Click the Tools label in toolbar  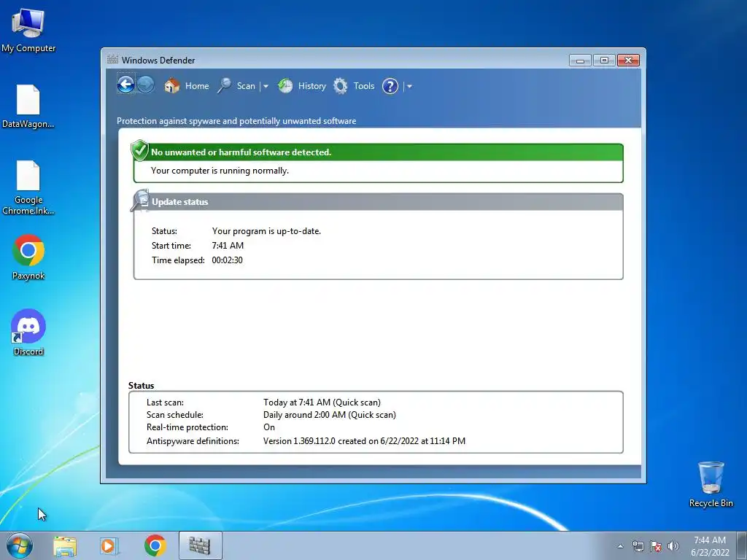[364, 86]
